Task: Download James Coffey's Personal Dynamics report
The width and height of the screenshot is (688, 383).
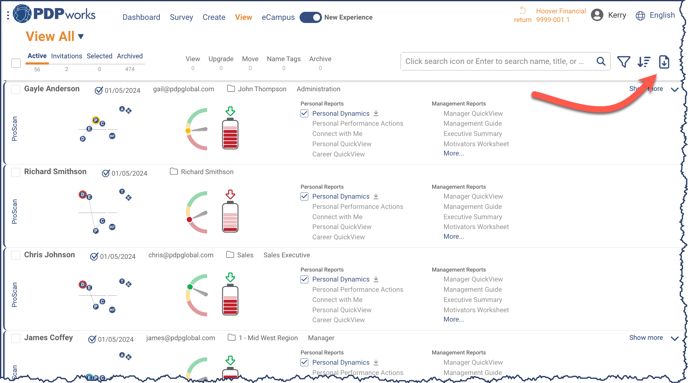Action: coord(376,362)
